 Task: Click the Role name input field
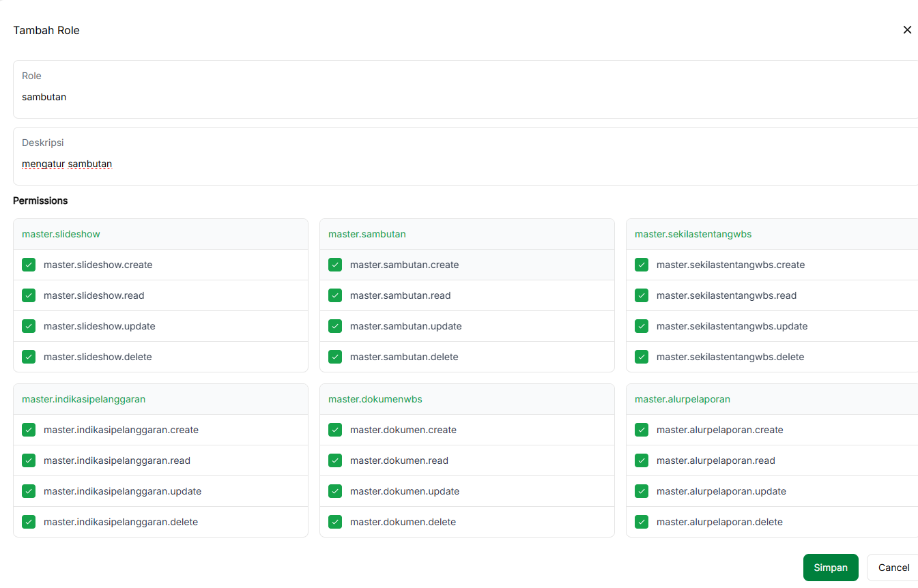pyautogui.click(x=464, y=97)
